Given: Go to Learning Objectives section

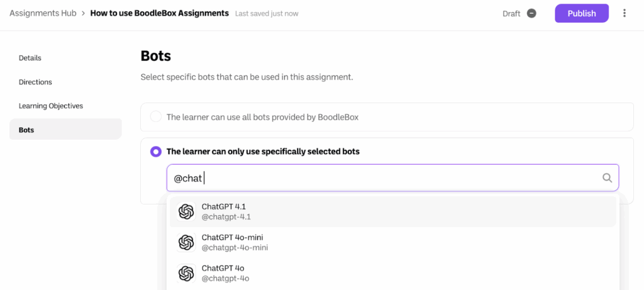Looking at the screenshot, I should (x=51, y=106).
